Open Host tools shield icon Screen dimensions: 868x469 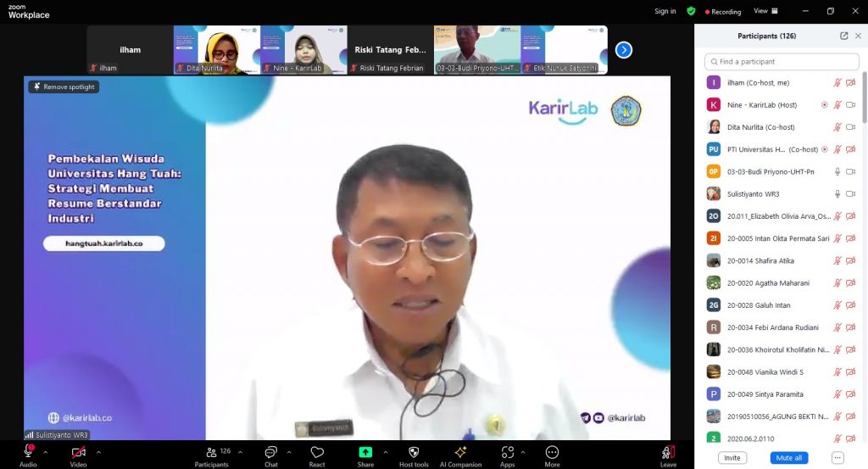pos(414,453)
